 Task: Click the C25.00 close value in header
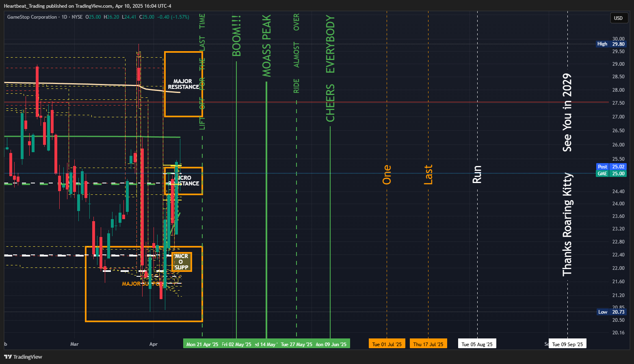pyautogui.click(x=147, y=17)
